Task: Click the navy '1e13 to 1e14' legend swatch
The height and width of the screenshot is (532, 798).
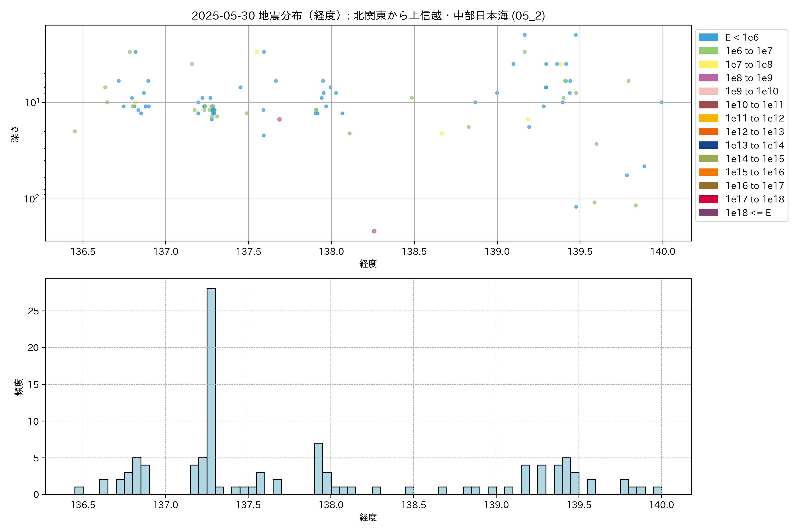Action: tap(708, 145)
